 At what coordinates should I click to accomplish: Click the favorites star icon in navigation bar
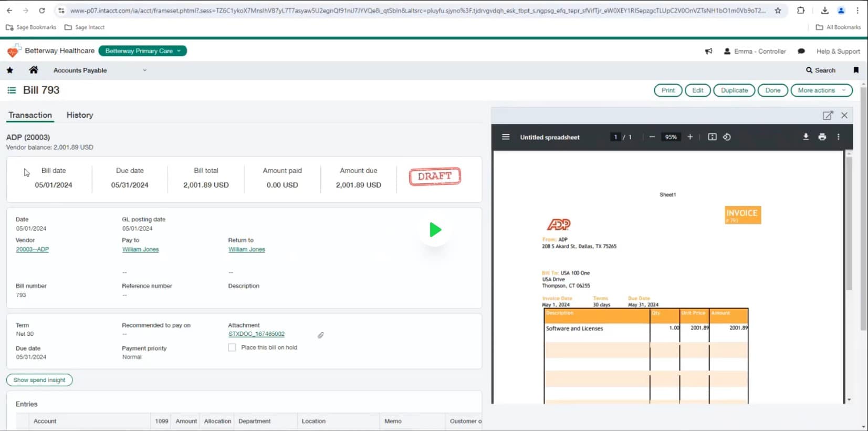coord(9,70)
